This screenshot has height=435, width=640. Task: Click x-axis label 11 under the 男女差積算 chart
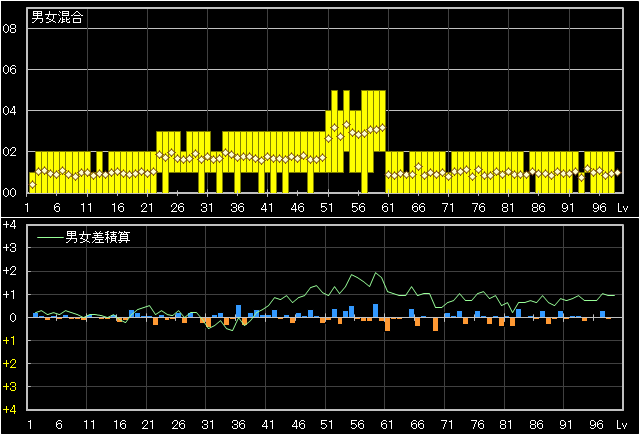click(x=89, y=425)
